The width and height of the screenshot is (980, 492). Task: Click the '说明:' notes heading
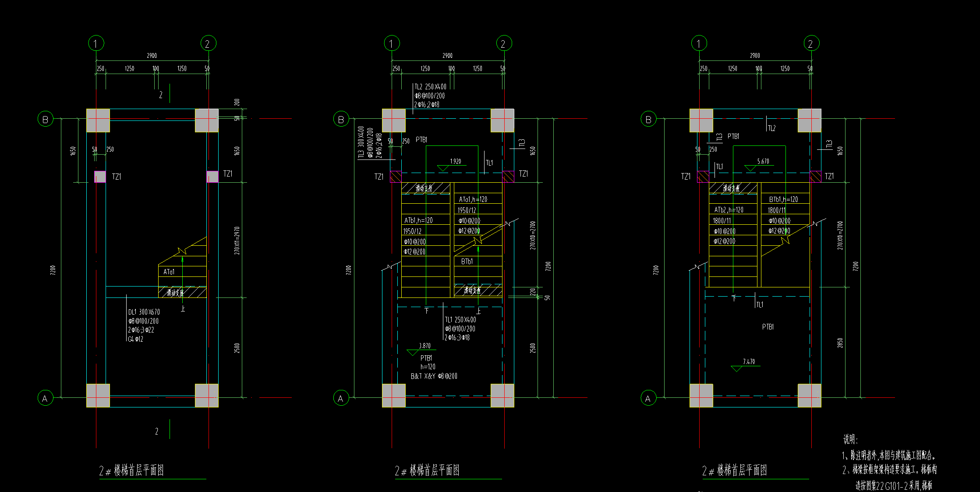850,440
